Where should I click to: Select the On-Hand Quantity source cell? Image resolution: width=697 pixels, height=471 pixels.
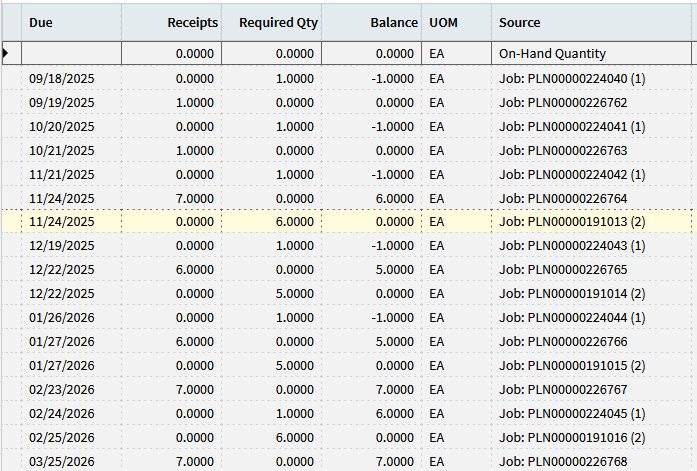click(592, 53)
